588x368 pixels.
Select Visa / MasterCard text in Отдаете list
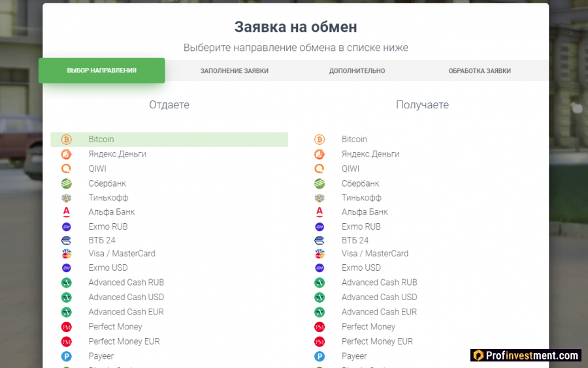point(122,253)
